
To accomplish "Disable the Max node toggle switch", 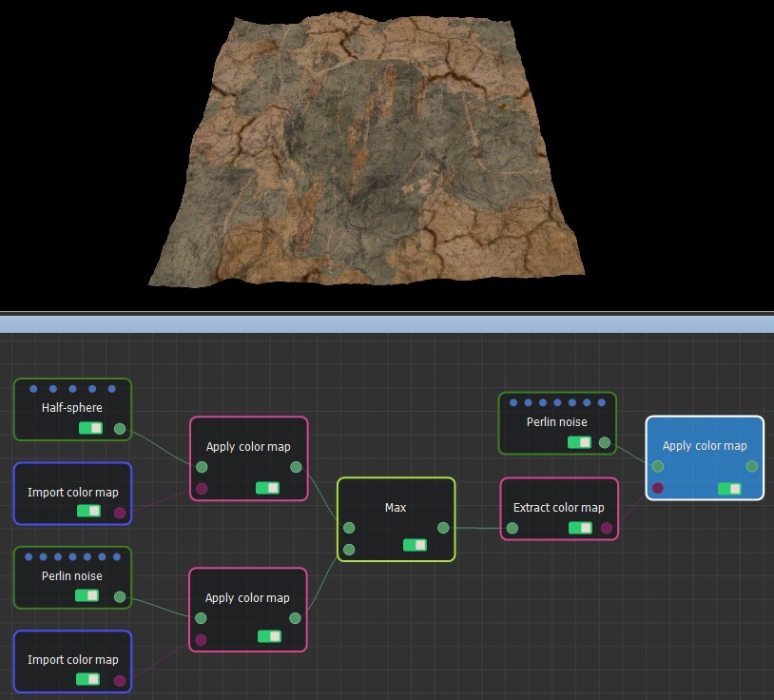I will point(415,545).
